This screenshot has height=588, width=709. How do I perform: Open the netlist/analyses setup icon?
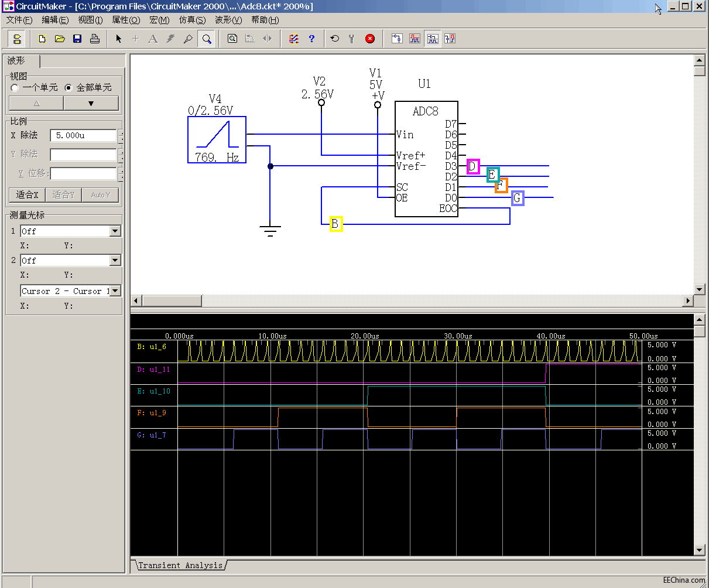tap(294, 39)
